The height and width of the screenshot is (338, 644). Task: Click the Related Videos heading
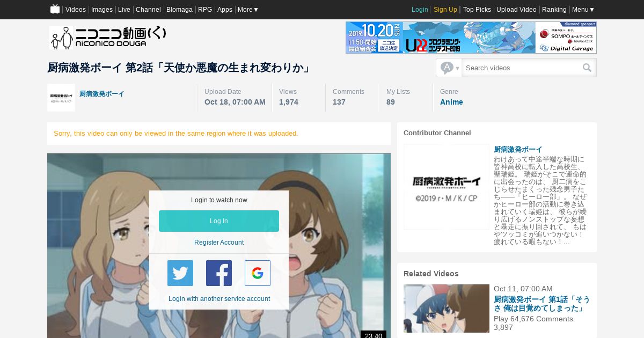431,274
